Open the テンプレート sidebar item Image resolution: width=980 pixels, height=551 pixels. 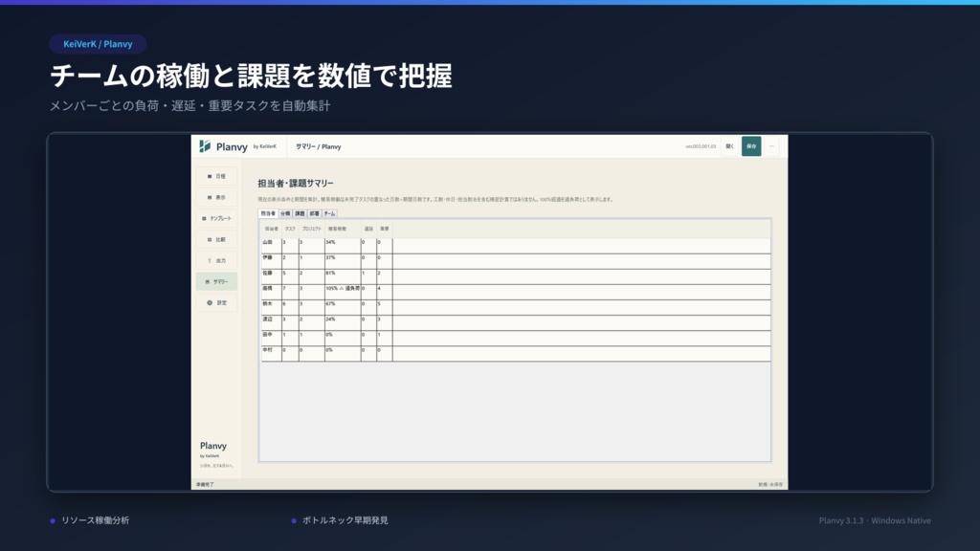[217, 219]
